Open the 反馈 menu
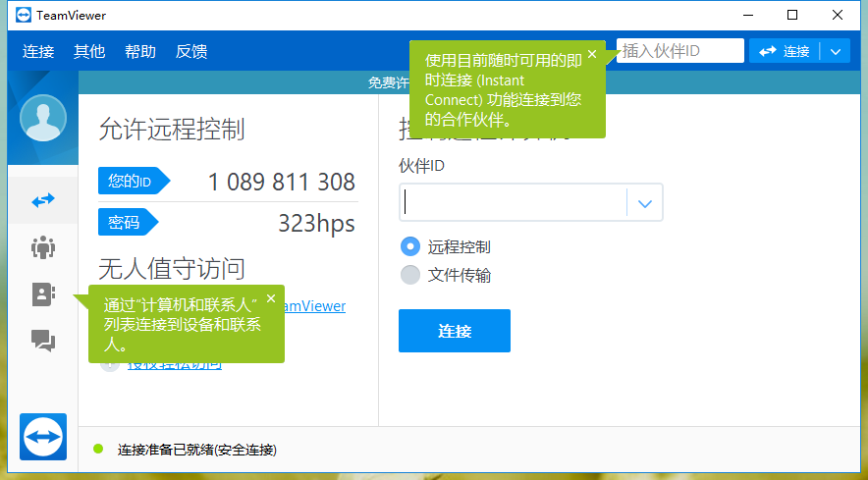868x480 pixels. coord(191,51)
